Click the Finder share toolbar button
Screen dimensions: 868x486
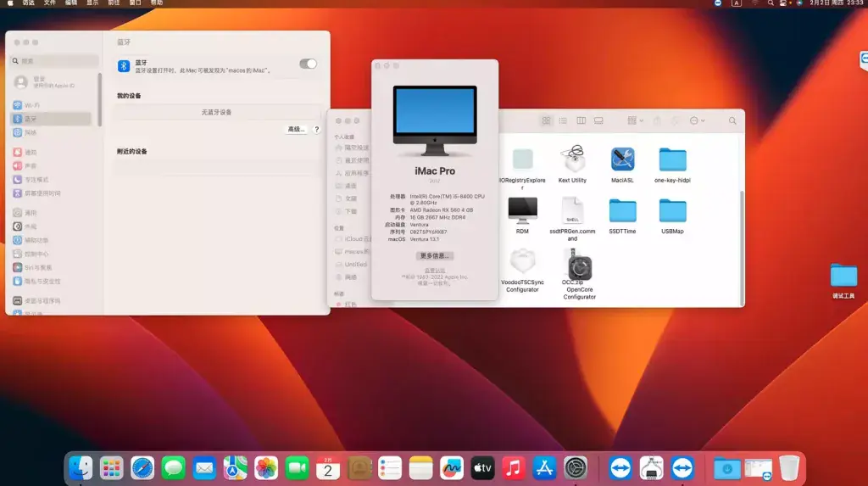click(657, 120)
